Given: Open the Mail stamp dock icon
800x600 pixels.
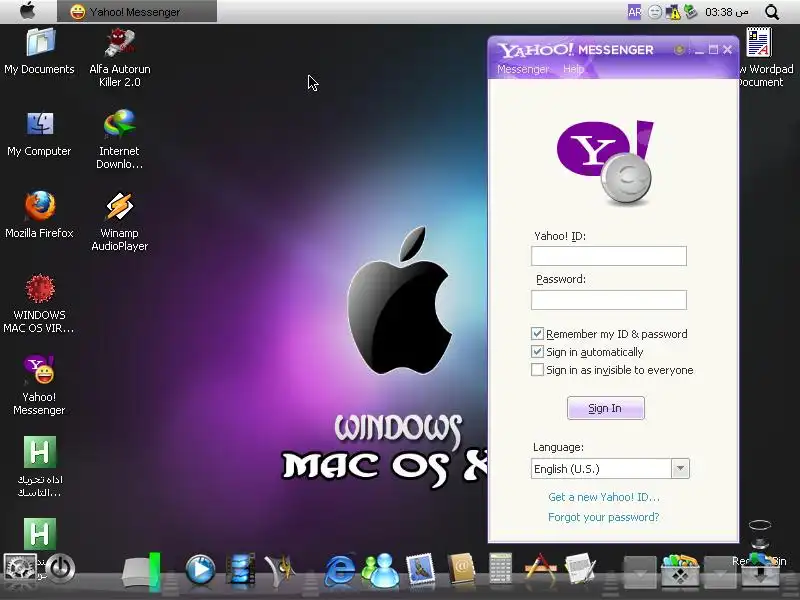Looking at the screenshot, I should (x=421, y=569).
